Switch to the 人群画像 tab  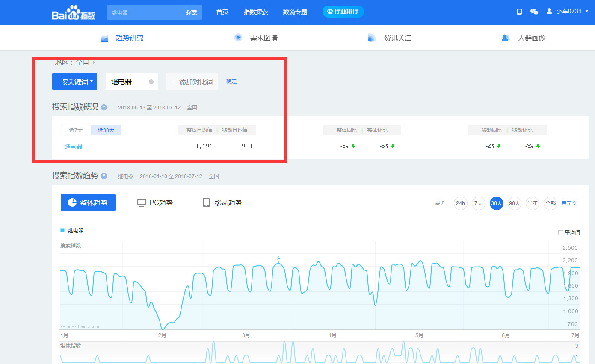tap(532, 38)
